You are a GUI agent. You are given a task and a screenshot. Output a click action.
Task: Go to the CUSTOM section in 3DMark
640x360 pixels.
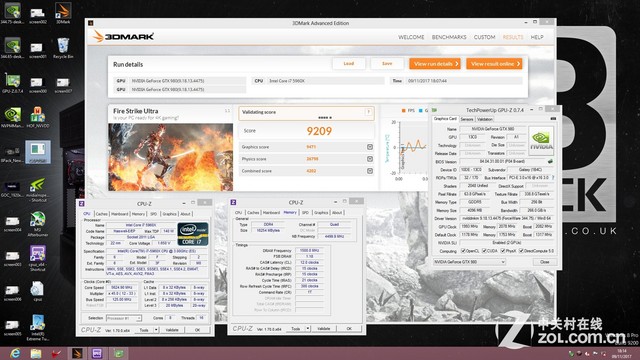484,37
